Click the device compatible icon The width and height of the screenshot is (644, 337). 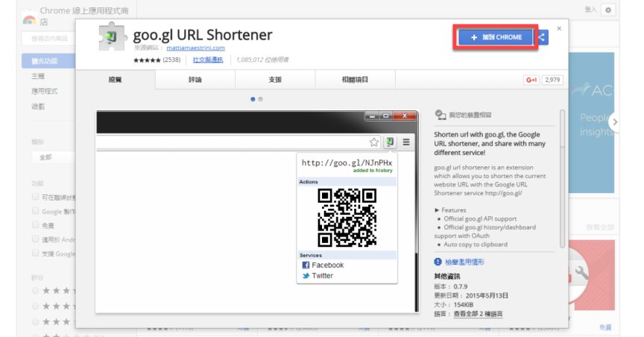coord(441,115)
